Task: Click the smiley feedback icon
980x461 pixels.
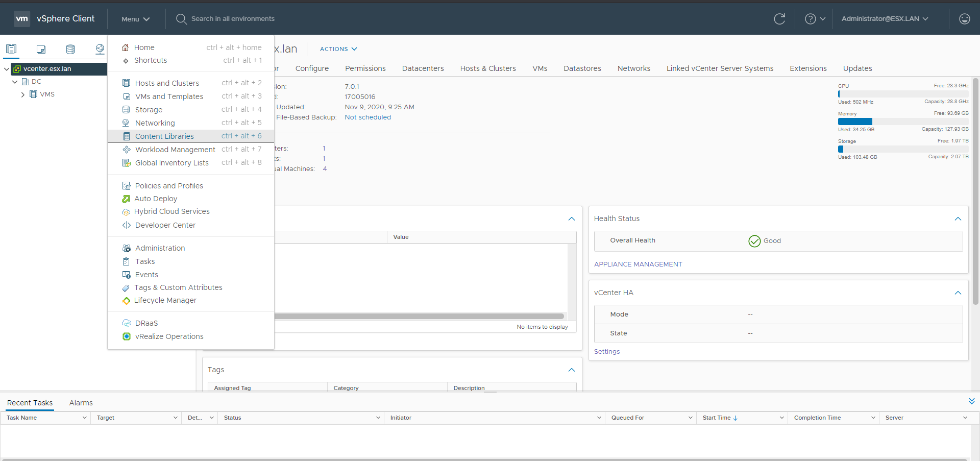Action: [964, 19]
